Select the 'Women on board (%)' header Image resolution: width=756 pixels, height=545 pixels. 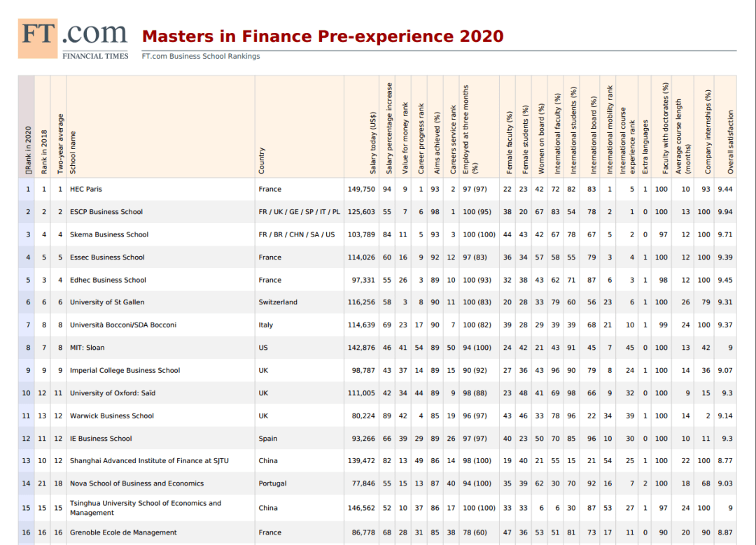[x=541, y=139]
